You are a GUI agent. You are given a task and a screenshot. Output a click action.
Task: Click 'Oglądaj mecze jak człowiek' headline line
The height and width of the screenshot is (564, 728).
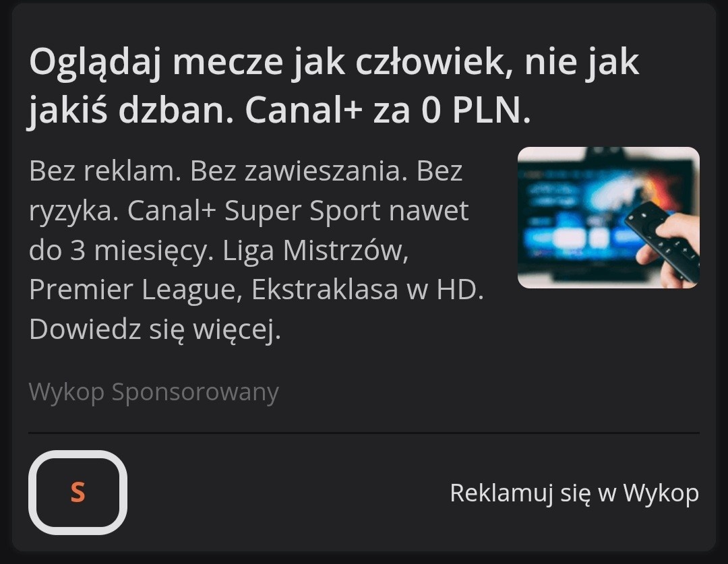click(x=266, y=62)
